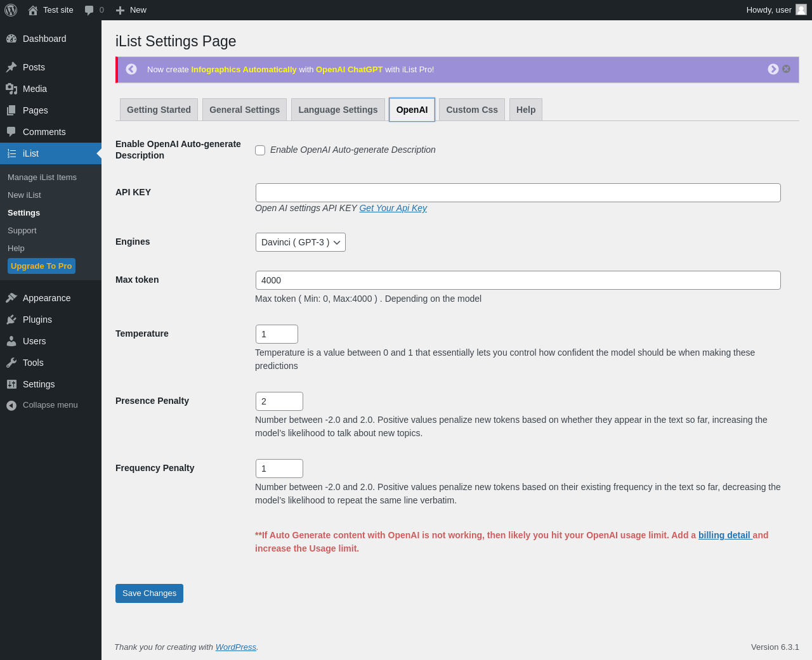Viewport: 812px width, 660px height.
Task: Click the sidebar Settings sliders icon
Action: click(x=11, y=384)
